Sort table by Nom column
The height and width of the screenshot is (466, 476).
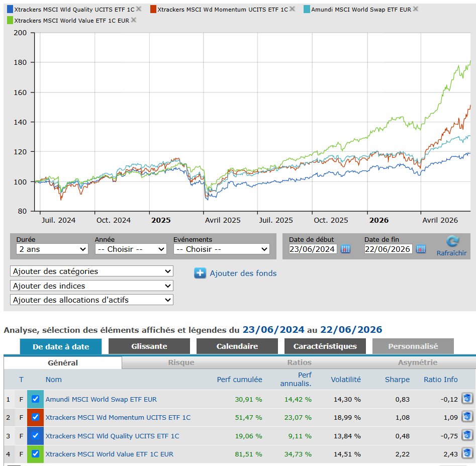(x=53, y=380)
